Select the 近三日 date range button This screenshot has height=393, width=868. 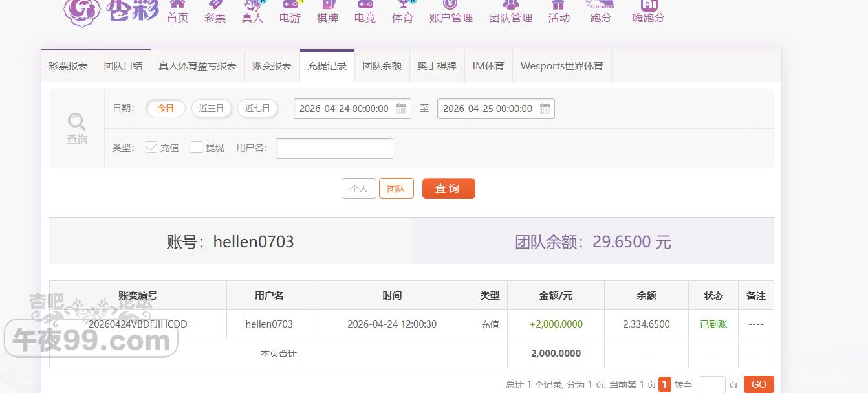(x=212, y=108)
